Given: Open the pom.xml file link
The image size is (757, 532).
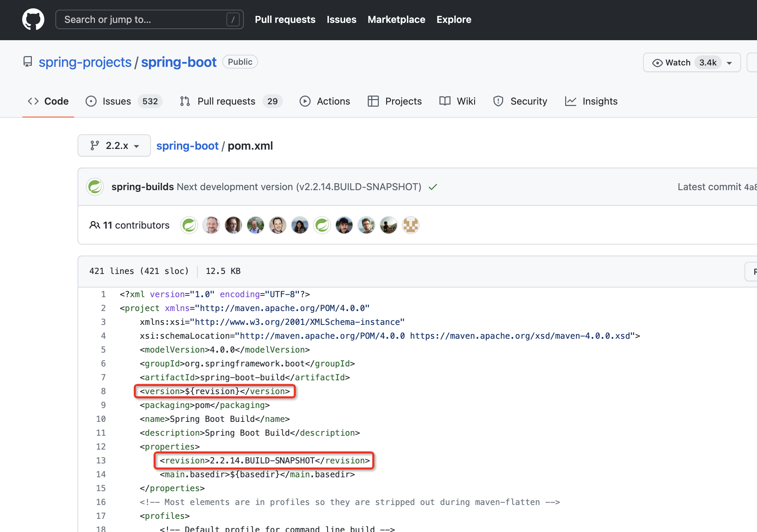Looking at the screenshot, I should click(x=250, y=145).
